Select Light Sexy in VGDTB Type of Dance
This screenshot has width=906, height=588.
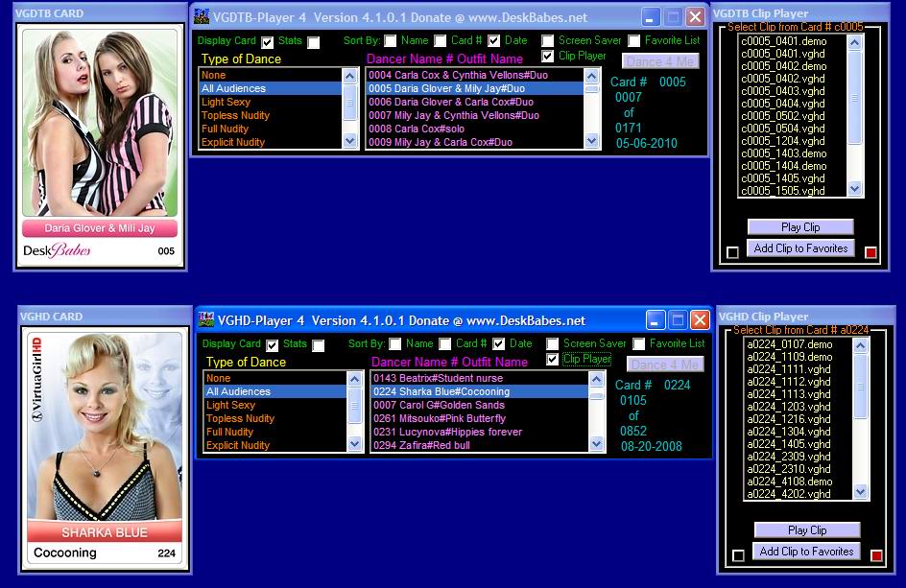tap(226, 102)
